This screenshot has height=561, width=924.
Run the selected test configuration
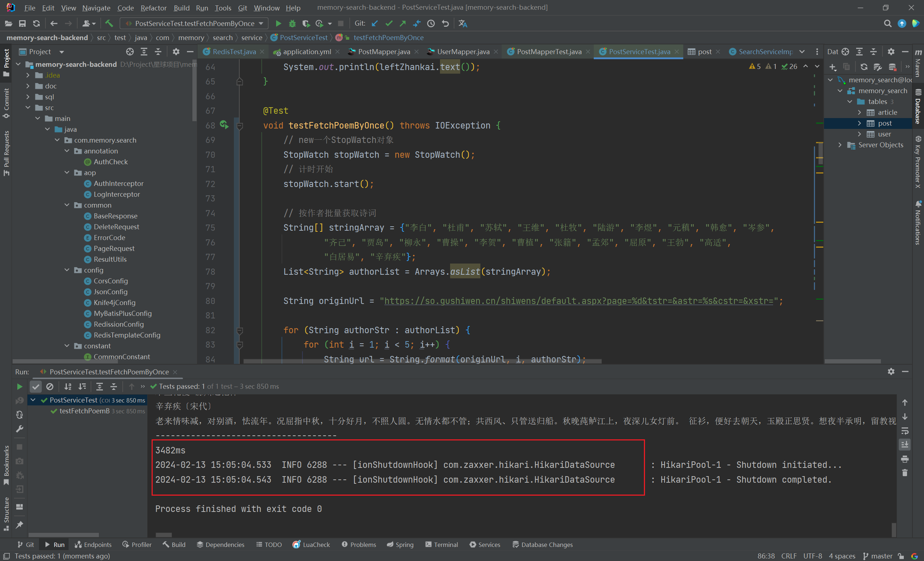[x=278, y=23]
